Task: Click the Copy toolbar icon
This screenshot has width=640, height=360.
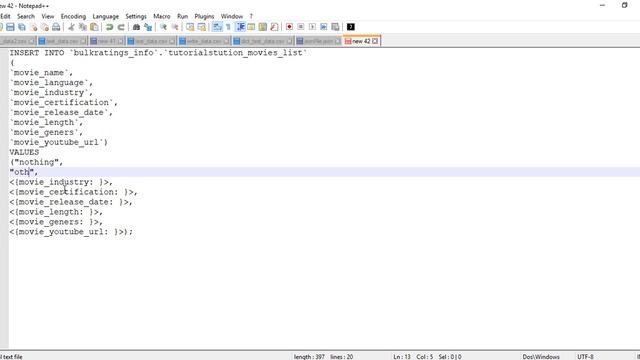Action: 83,27
